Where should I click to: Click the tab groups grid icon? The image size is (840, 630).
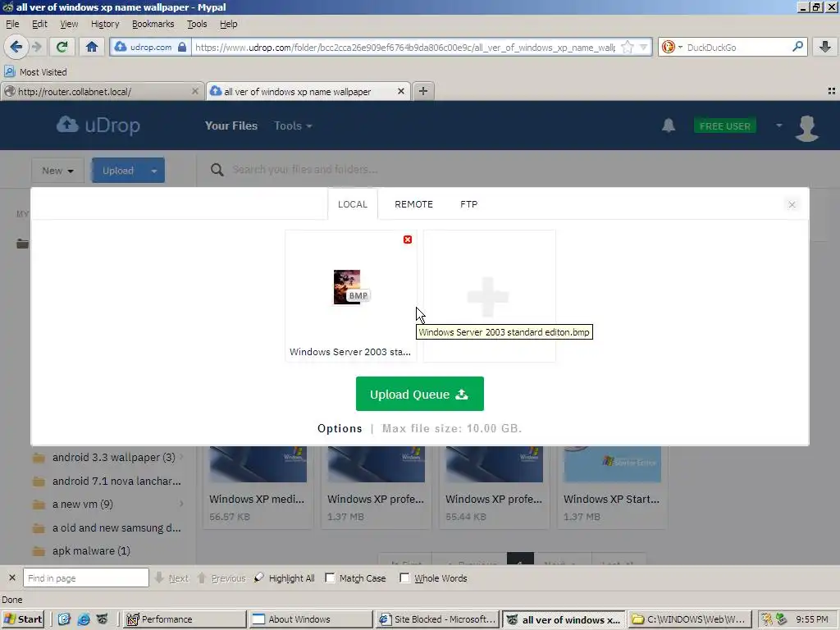(x=832, y=91)
